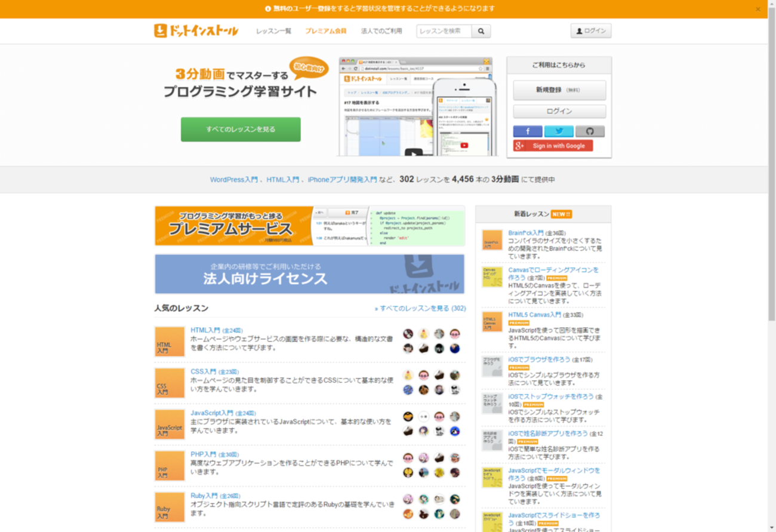Click the すべてのレッスンを見る (302) link
Viewport: 776px width, 532px height.
420,309
